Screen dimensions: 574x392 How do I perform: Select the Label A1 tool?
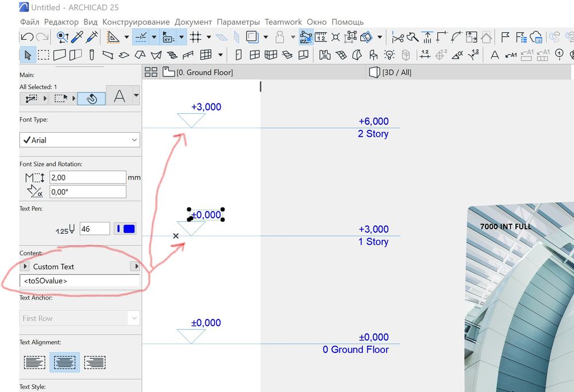pyautogui.click(x=511, y=55)
